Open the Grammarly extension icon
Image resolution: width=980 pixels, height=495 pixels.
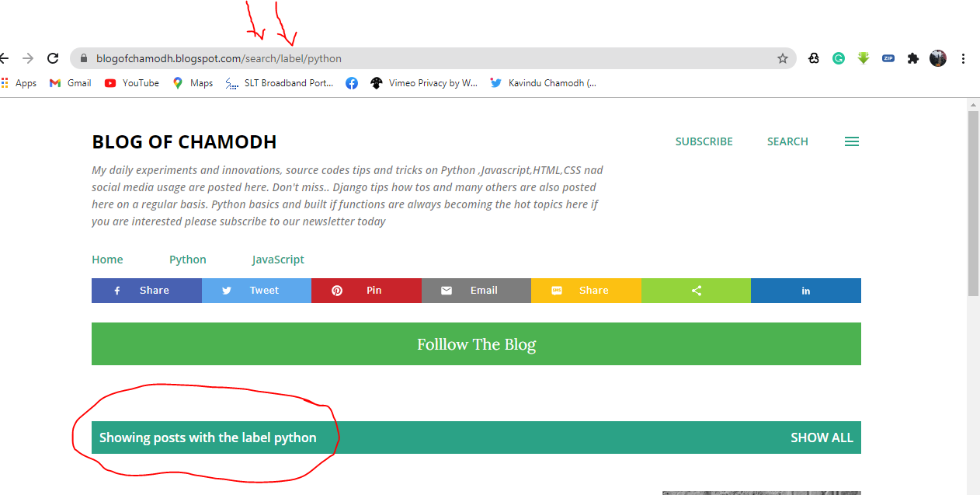pyautogui.click(x=839, y=58)
